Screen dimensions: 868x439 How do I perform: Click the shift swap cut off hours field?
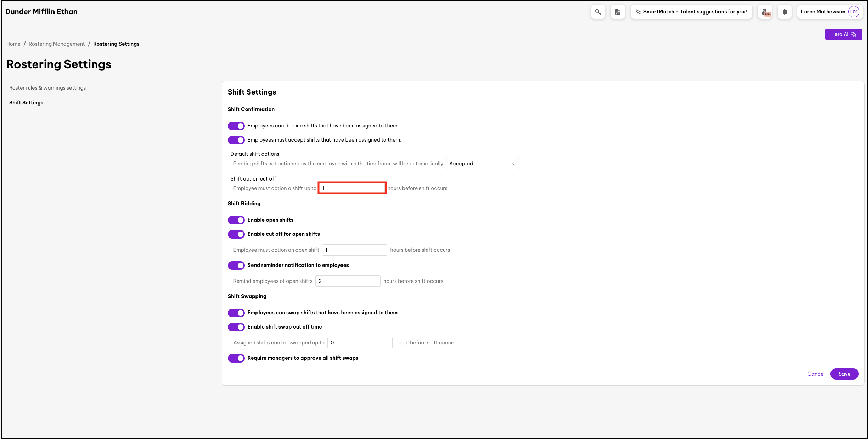click(360, 343)
